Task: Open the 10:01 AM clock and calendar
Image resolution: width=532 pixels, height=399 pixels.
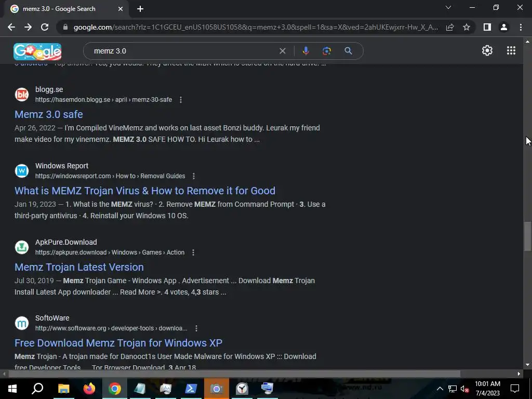Action: point(487,389)
